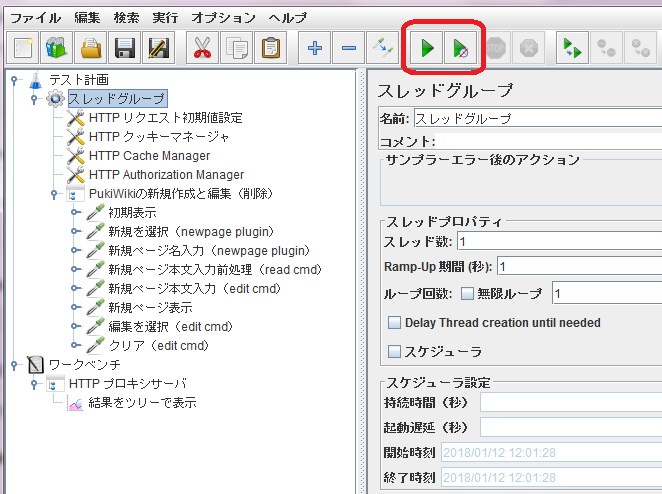Click the New test plan icon
662x494 pixels.
tap(24, 47)
